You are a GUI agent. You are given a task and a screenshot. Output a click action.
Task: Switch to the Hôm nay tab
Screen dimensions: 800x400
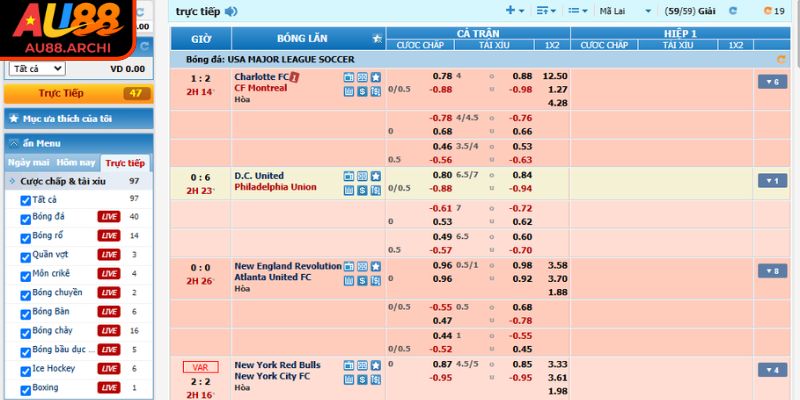point(76,162)
